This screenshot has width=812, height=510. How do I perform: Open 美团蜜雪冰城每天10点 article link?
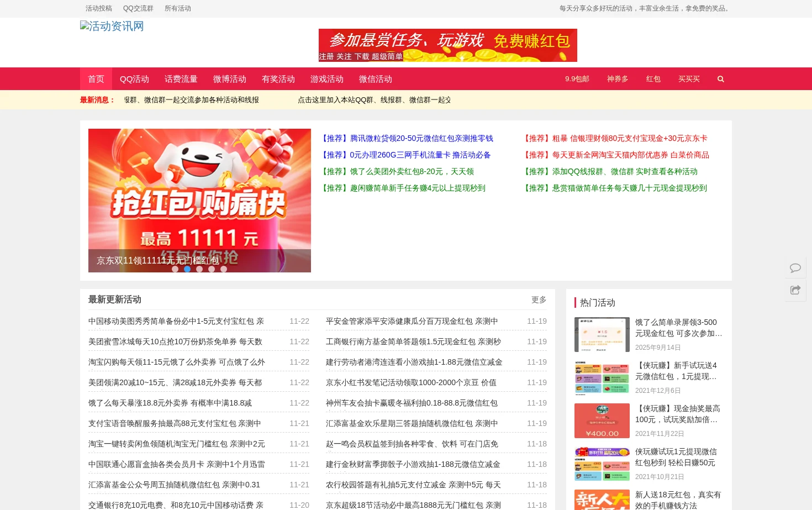[x=175, y=341]
